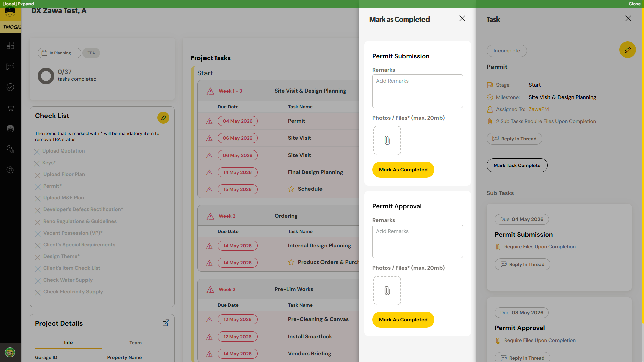Attach file for Permit Approval
The height and width of the screenshot is (362, 644).
(x=387, y=291)
